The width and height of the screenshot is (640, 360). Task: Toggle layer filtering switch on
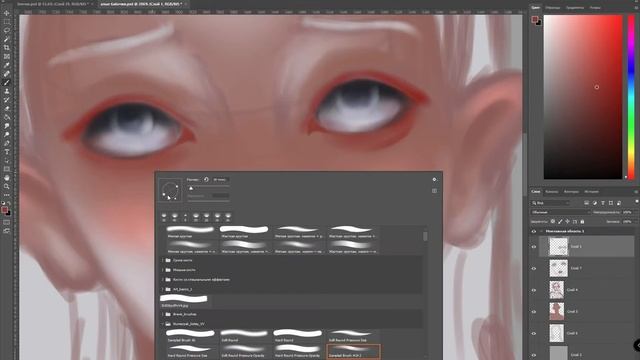click(637, 201)
